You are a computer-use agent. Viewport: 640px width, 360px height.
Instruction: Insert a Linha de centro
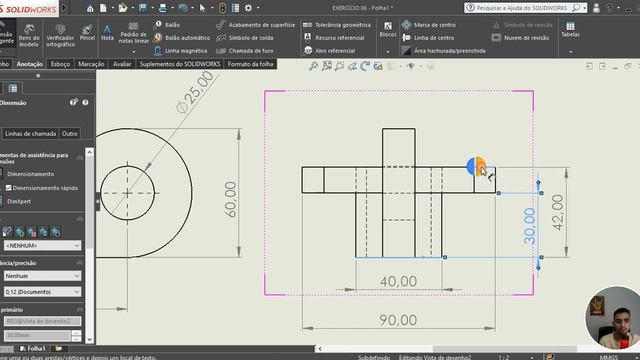428,38
